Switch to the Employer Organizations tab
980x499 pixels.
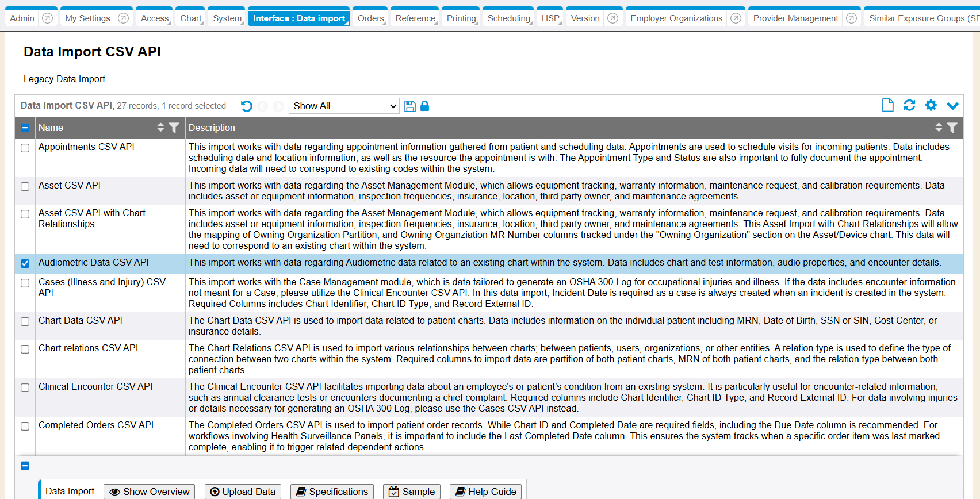tap(676, 18)
